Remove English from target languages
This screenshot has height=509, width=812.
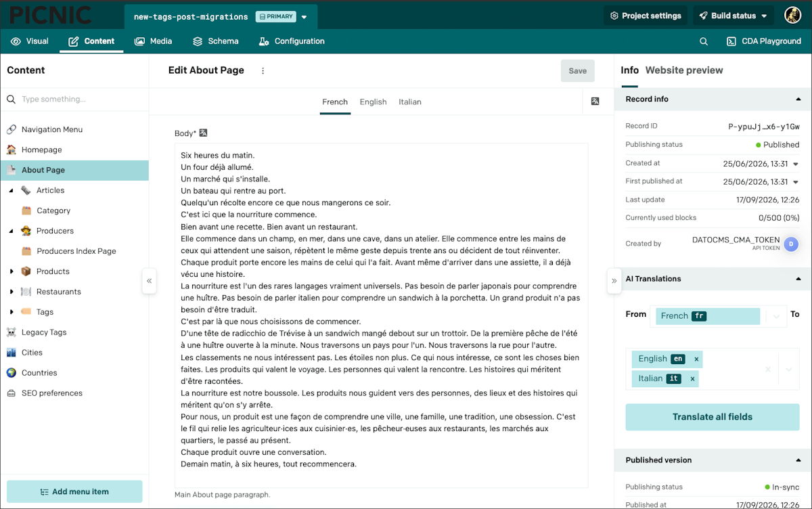tap(697, 359)
